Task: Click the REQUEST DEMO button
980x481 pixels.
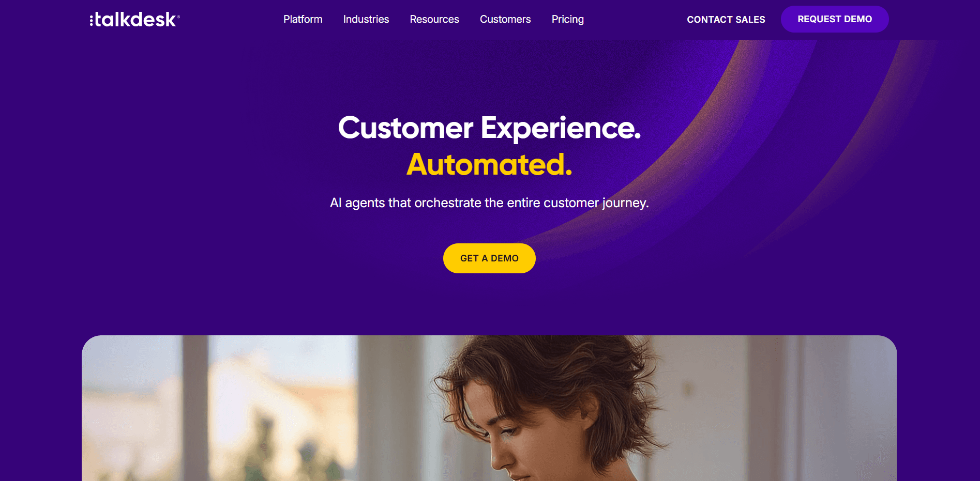Action: [835, 19]
